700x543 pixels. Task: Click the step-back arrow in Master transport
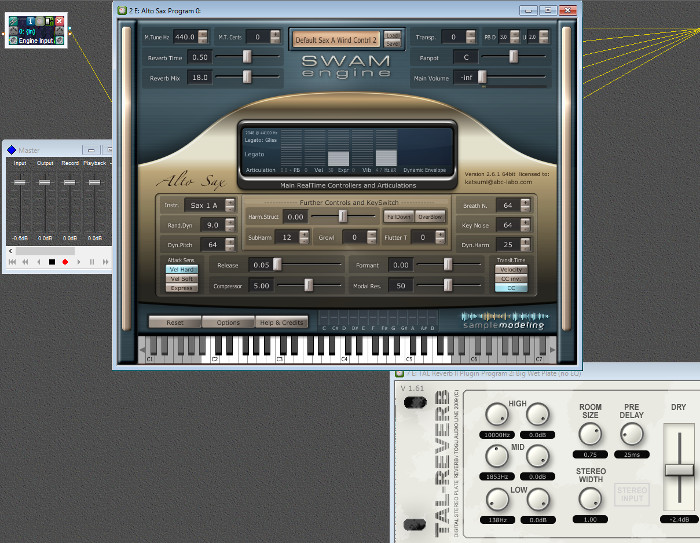(39, 262)
